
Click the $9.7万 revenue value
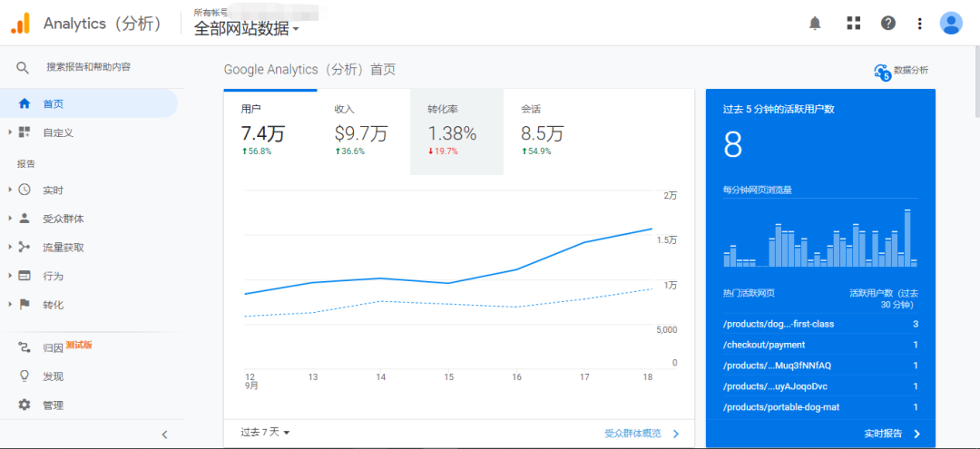361,133
